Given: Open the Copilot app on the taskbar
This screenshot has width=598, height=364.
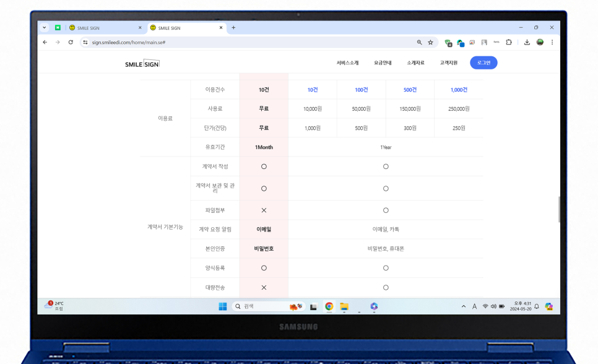Looking at the screenshot, I should (374, 306).
